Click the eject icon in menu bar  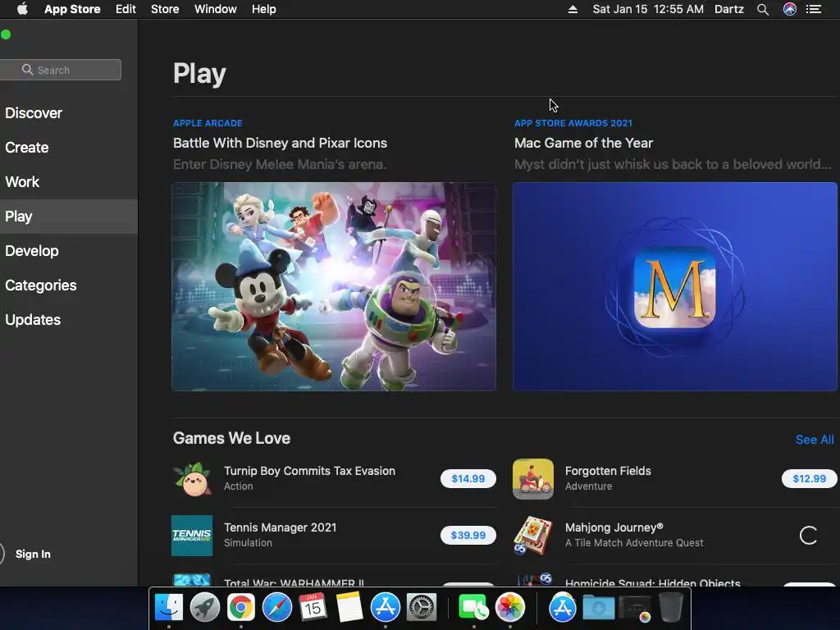point(573,9)
